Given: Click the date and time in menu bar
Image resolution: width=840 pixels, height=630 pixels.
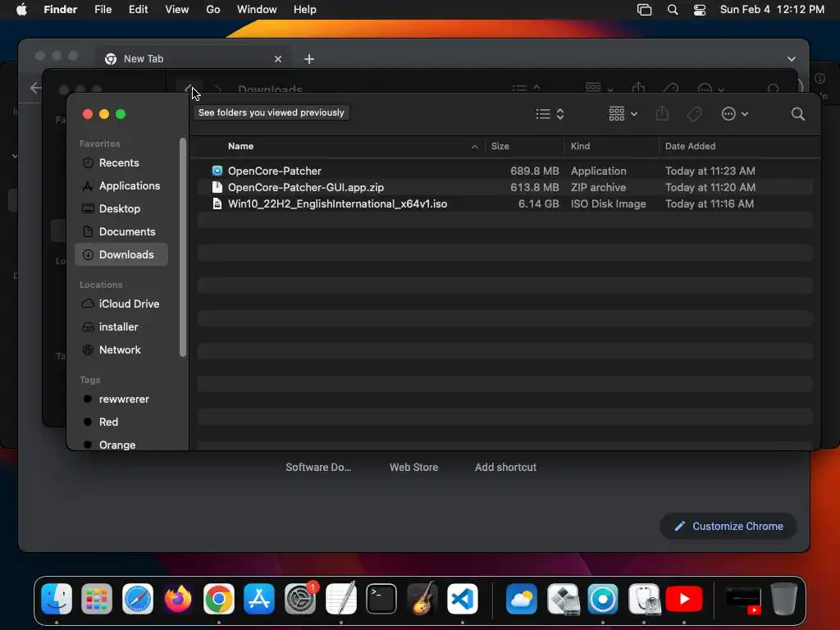Looking at the screenshot, I should [772, 10].
